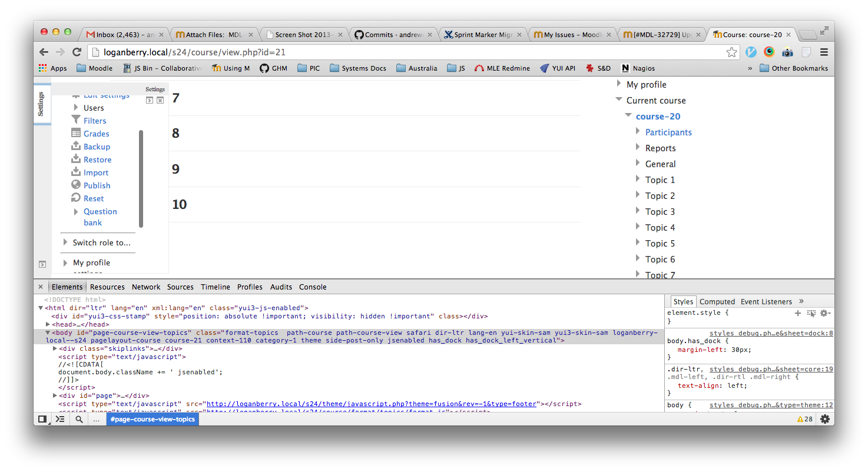Click the Publish globe icon in Settings
This screenshot has height=472, width=868.
coord(76,185)
